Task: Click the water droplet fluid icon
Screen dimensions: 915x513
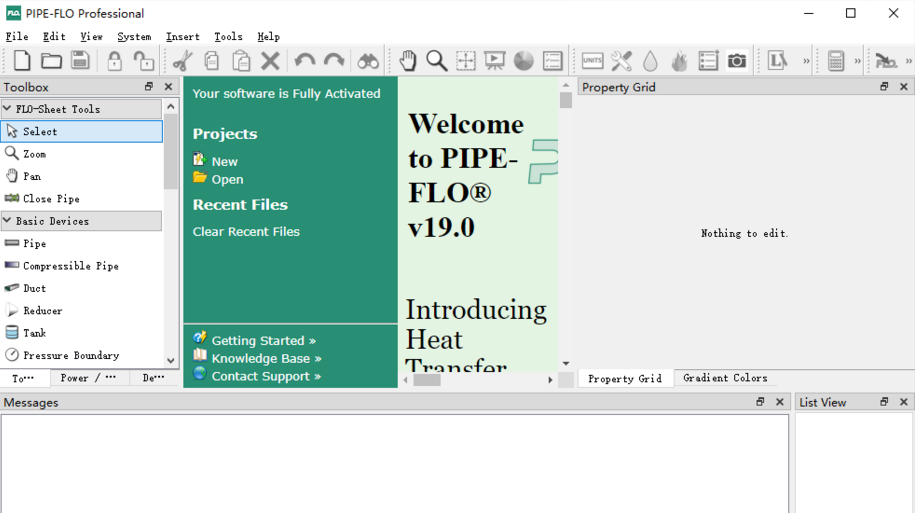Action: (x=650, y=60)
